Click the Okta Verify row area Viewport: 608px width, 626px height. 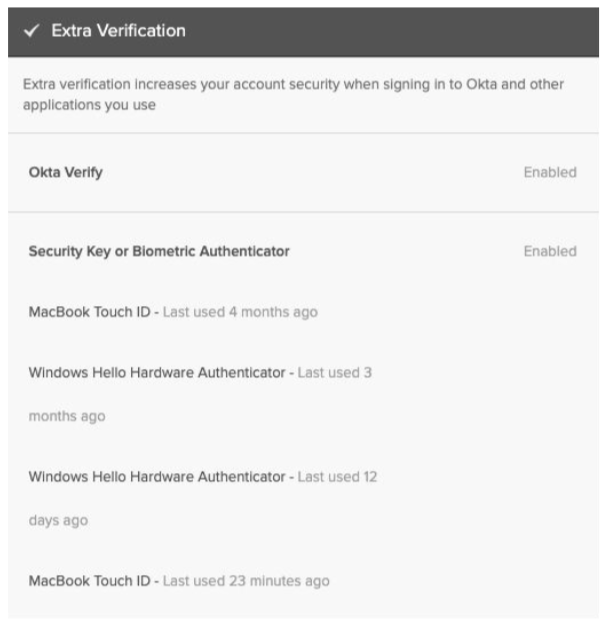click(x=300, y=172)
